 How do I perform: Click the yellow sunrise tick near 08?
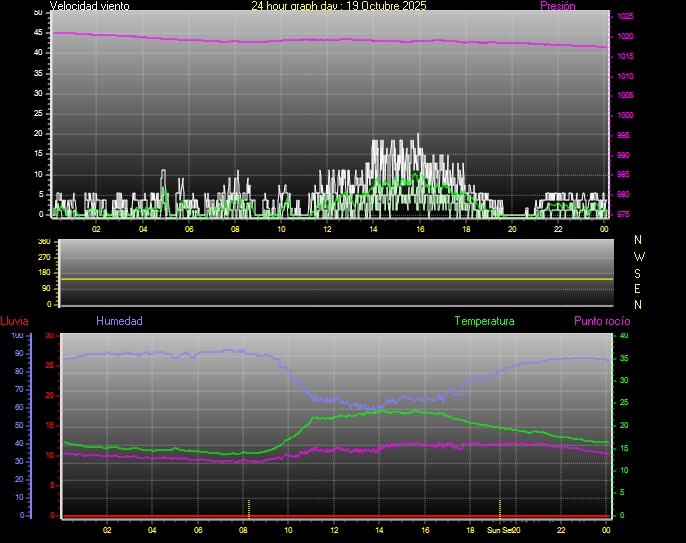pos(248,506)
